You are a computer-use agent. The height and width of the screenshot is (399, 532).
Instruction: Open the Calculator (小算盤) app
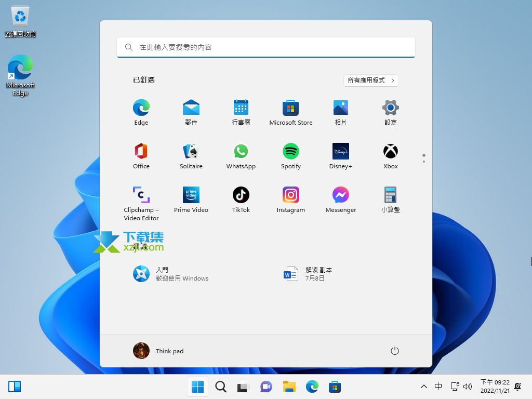click(391, 200)
